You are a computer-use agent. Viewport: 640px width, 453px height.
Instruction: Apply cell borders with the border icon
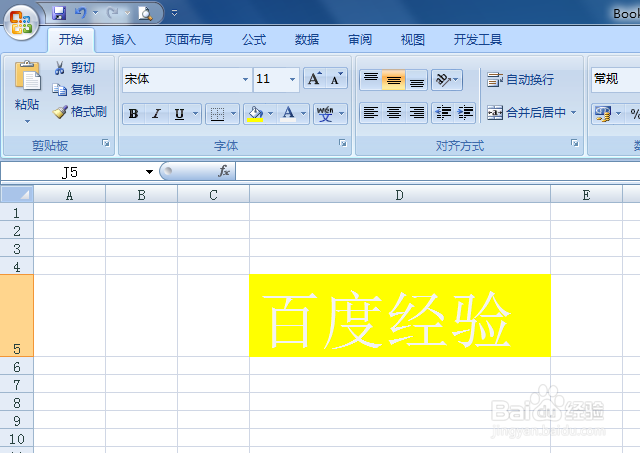217,114
